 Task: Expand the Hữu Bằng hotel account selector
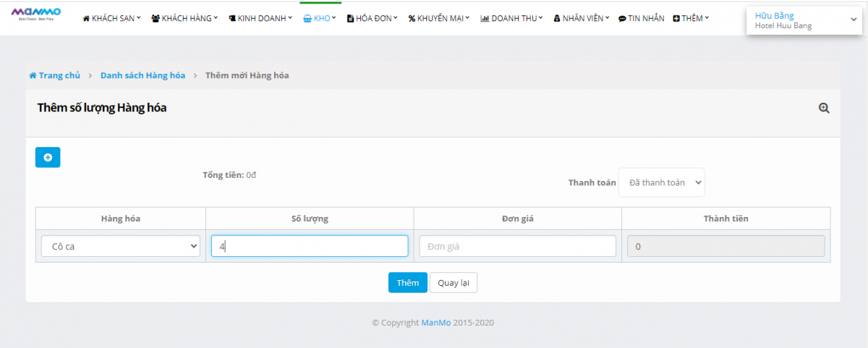pyautogui.click(x=804, y=20)
